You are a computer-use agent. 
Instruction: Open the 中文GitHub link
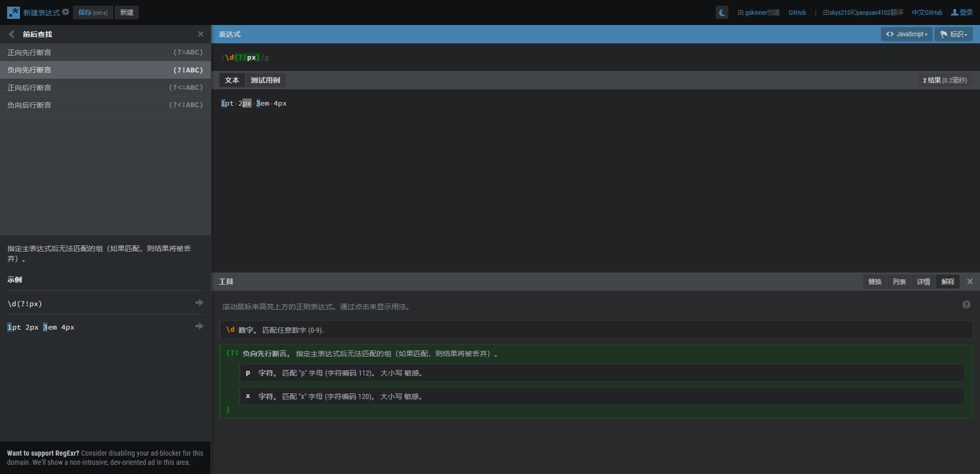[x=927, y=12]
